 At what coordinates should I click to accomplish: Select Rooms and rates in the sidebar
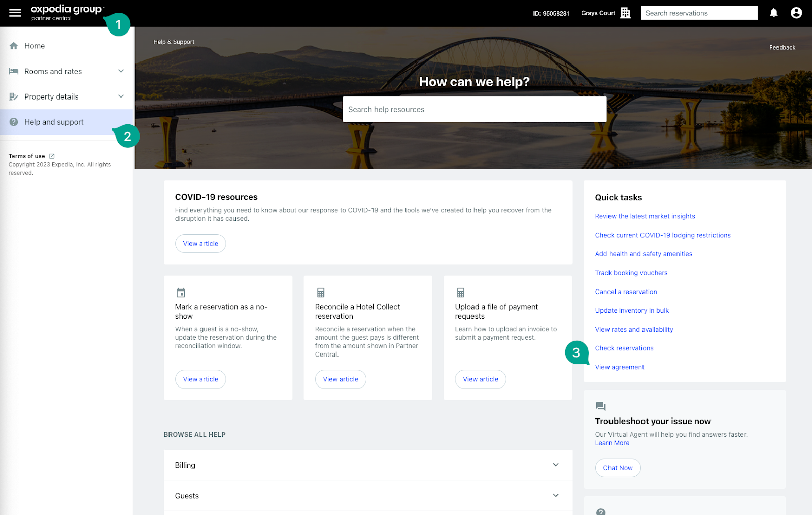coord(66,71)
